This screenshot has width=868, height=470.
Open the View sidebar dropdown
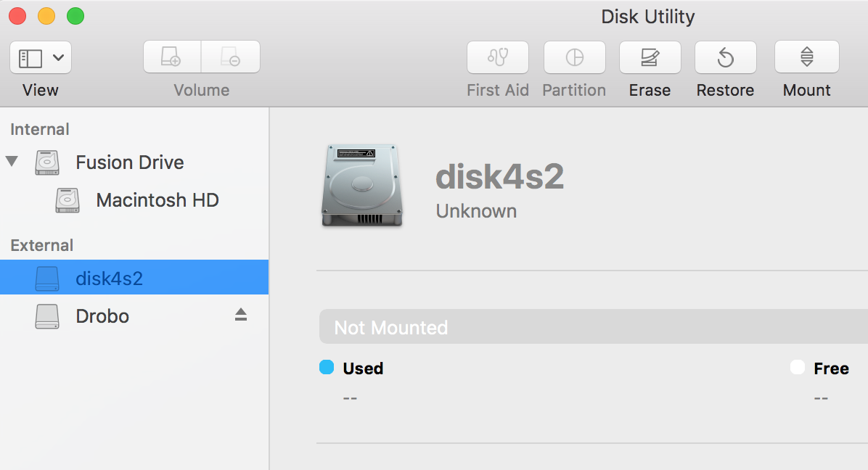pyautogui.click(x=41, y=57)
